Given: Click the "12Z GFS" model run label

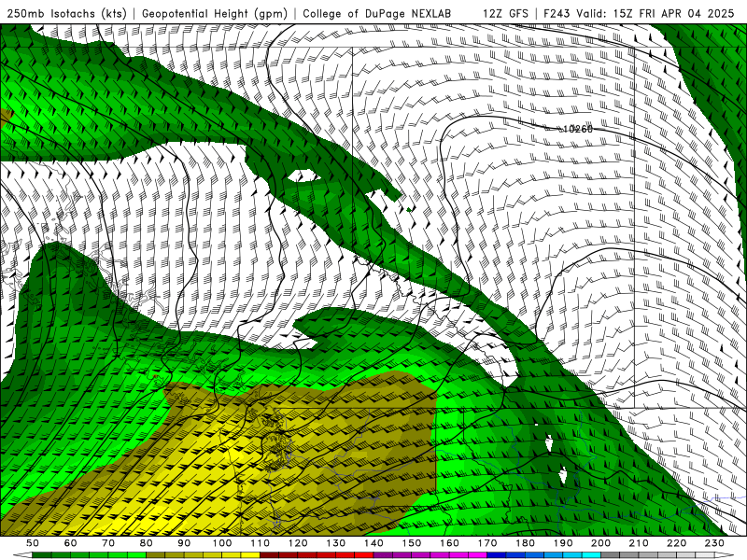Looking at the screenshot, I should click(x=505, y=13).
